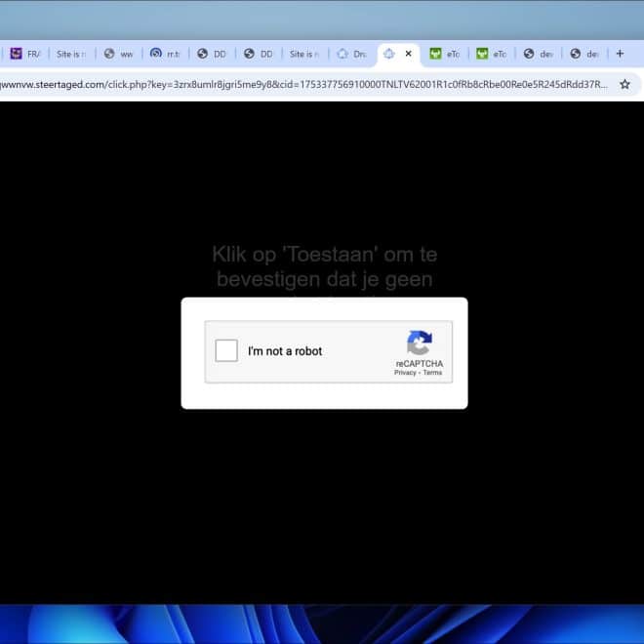This screenshot has width=644, height=644.
Task: Open the reCAPTCHA Privacy link
Action: click(405, 373)
